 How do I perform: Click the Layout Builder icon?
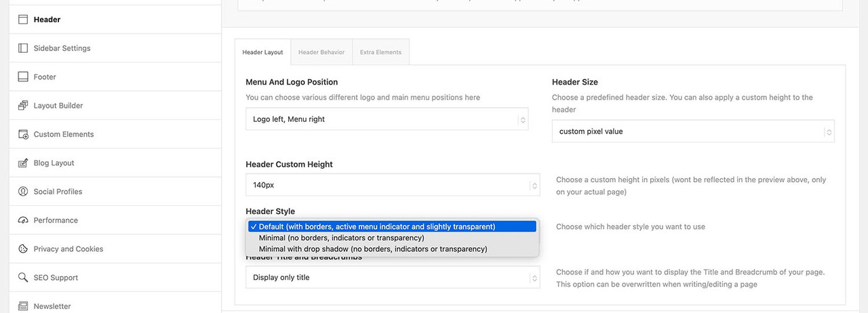22,106
